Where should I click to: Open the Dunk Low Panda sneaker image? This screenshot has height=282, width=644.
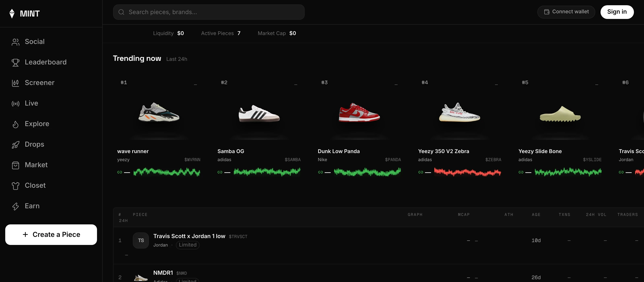pos(359,112)
